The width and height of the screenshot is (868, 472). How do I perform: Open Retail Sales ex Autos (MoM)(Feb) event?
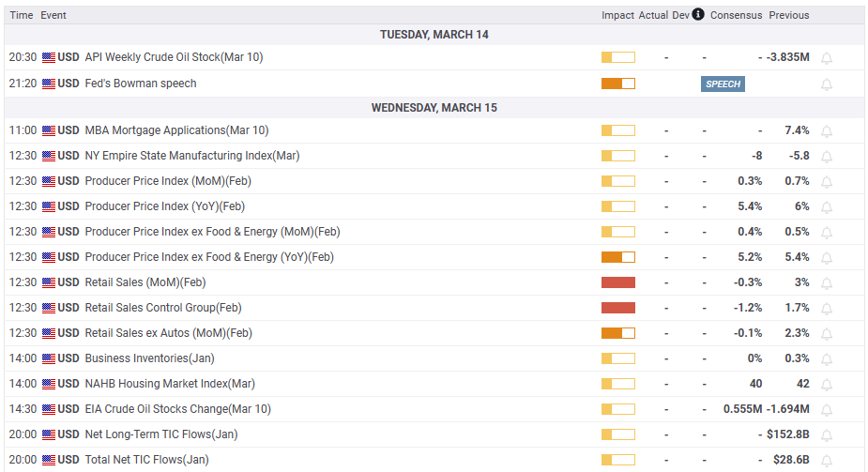[168, 333]
